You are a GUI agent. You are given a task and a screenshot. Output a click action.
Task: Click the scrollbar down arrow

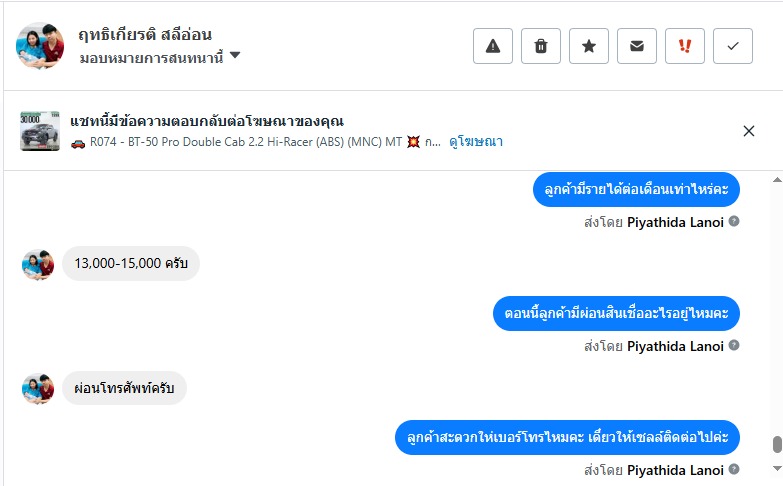[776, 469]
